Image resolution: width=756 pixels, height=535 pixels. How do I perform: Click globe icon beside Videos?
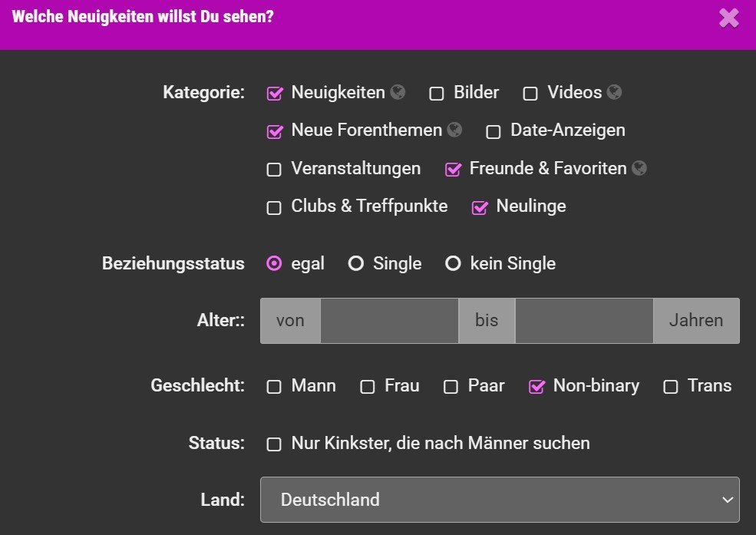614,93
